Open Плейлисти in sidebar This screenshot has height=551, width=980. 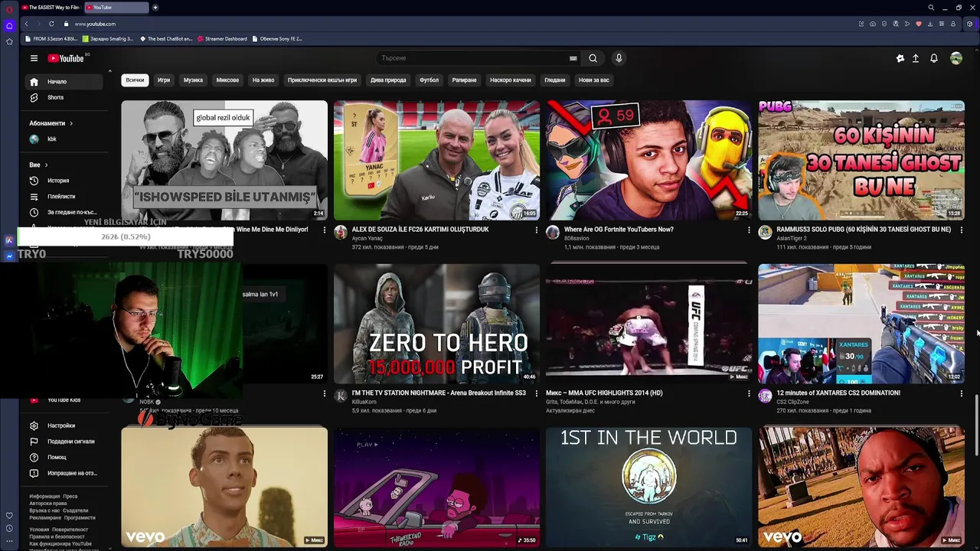(x=65, y=197)
